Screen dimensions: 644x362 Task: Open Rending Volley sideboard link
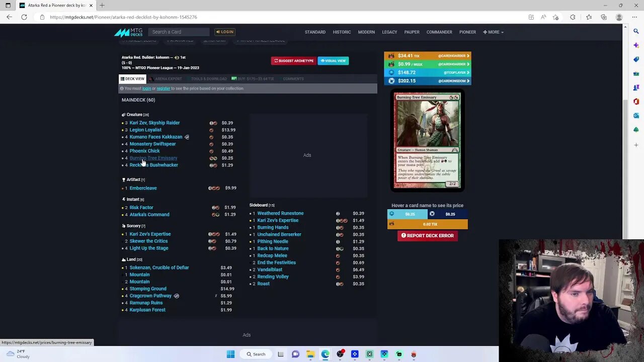tap(273, 277)
